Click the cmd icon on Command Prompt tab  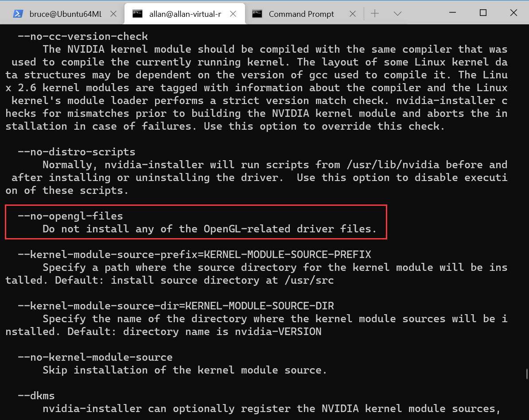pos(257,14)
